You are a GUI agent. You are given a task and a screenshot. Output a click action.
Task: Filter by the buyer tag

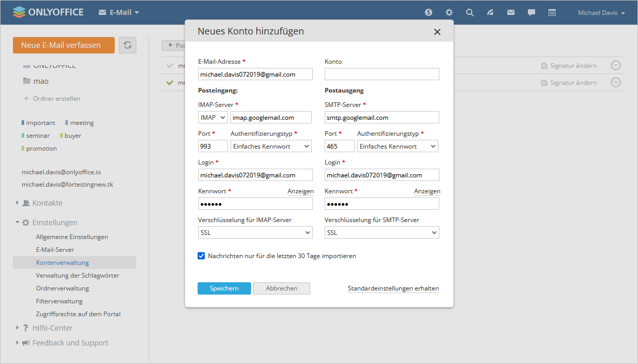point(71,136)
